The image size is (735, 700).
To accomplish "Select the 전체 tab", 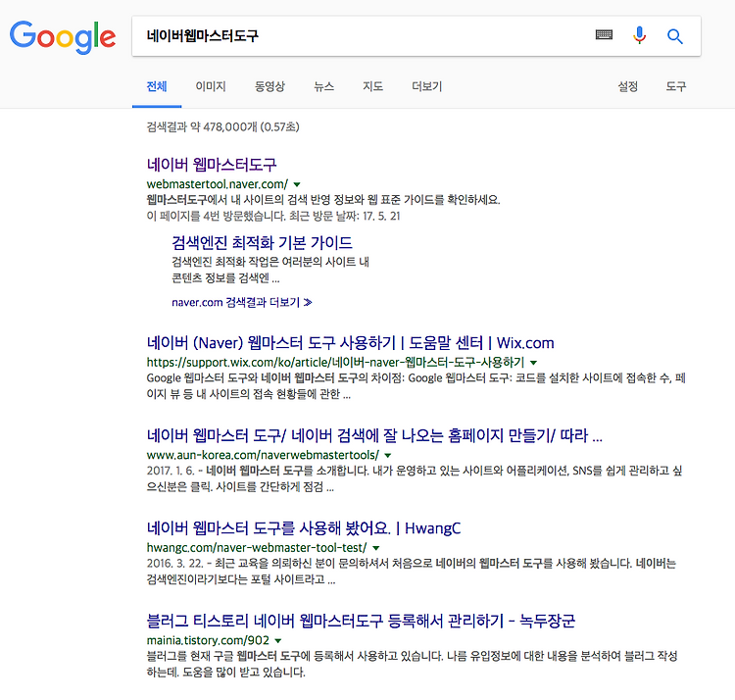I will point(157,86).
